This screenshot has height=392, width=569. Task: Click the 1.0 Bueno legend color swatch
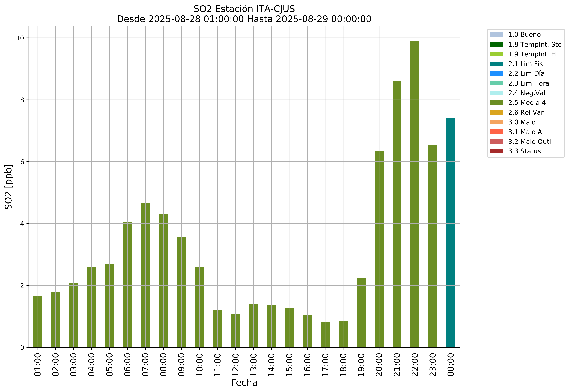pyautogui.click(x=496, y=35)
